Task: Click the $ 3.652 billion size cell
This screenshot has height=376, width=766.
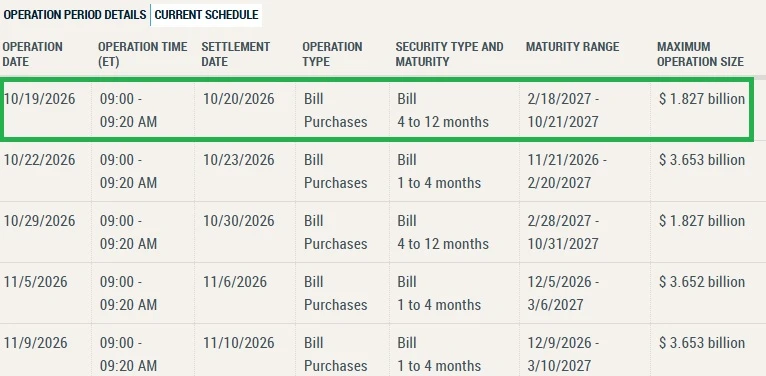Action: tap(702, 282)
